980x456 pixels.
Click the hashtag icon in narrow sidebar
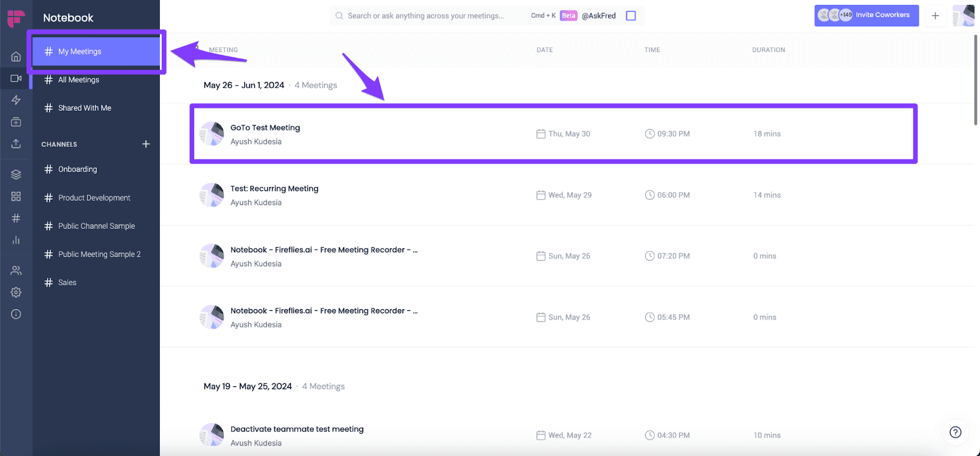pos(16,218)
